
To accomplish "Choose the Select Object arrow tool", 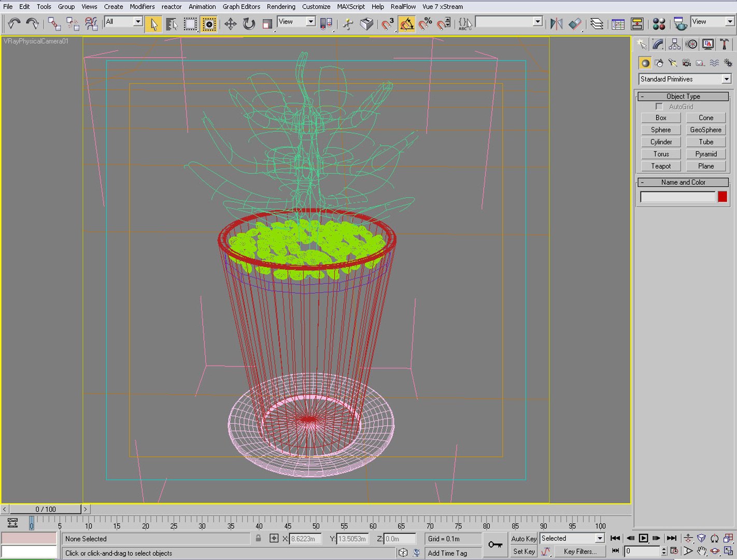I will tap(153, 24).
